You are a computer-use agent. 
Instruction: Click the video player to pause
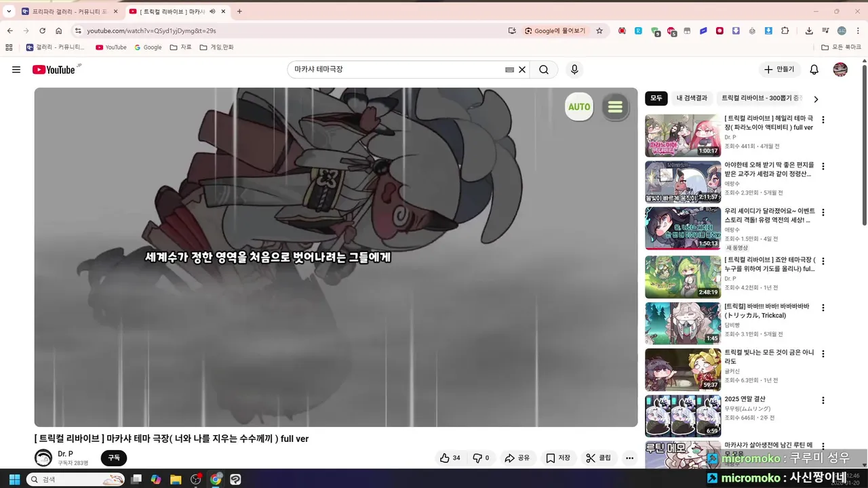pos(336,257)
